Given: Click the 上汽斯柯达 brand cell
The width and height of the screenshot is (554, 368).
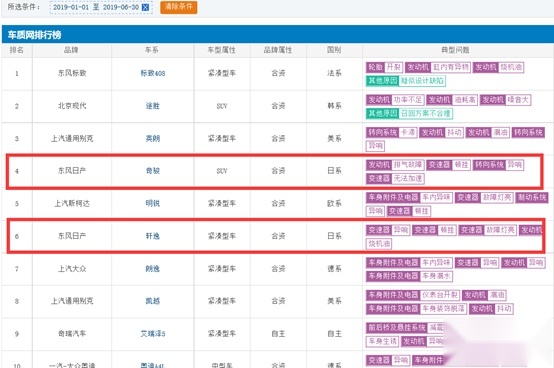Looking at the screenshot, I should pyautogui.click(x=72, y=203).
